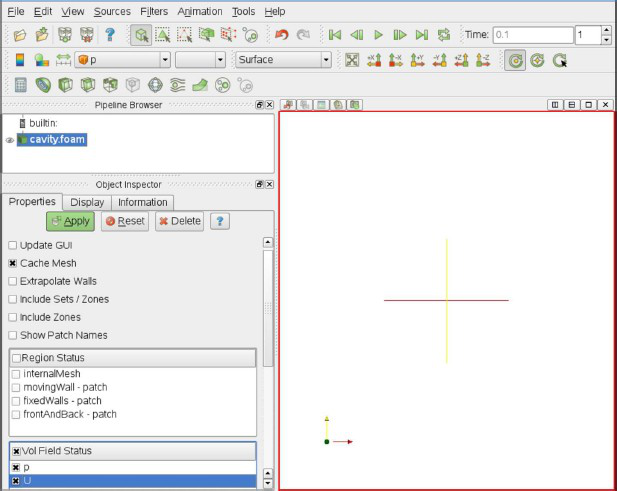Click the Rescale to data range icon

click(65, 60)
